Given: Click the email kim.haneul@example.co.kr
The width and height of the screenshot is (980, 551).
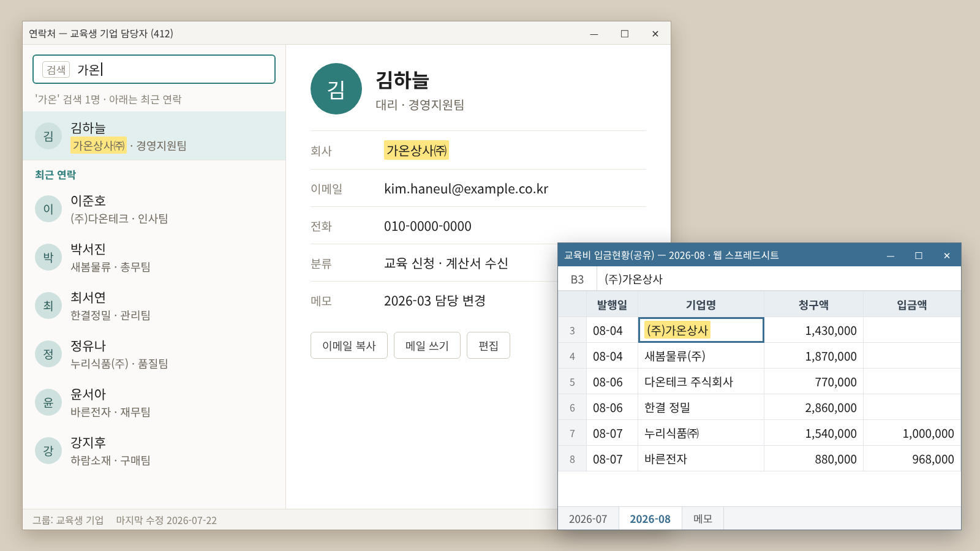Looking at the screenshot, I should pos(466,189).
